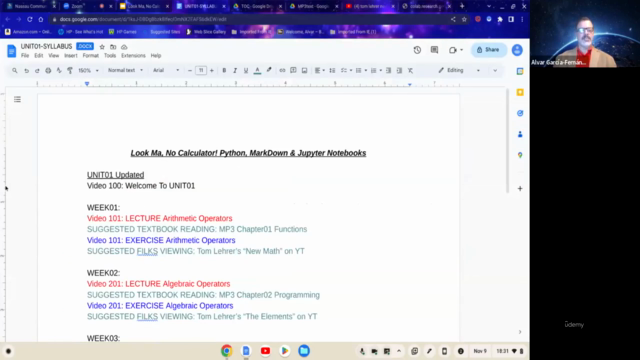Image resolution: width=640 pixels, height=360 pixels.
Task: Add a comment from toolbar
Action: [293, 71]
